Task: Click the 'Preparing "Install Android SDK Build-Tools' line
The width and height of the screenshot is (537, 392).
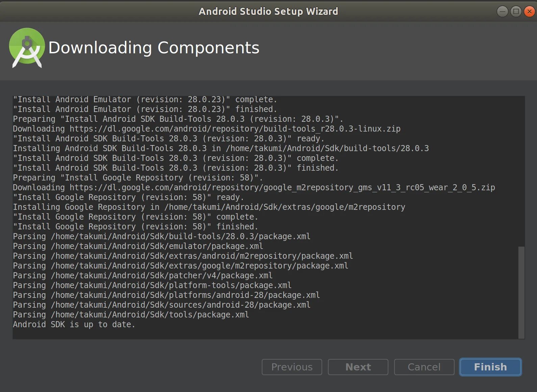Action: [x=178, y=119]
